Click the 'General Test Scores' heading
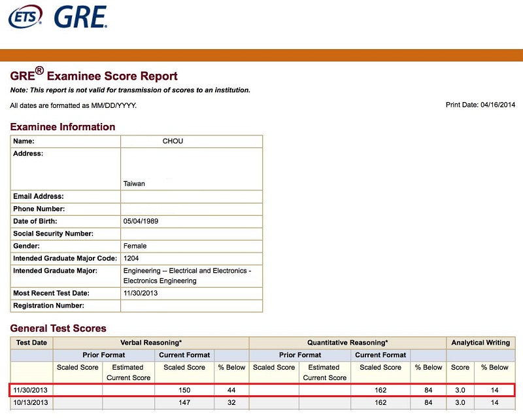This screenshot has height=420, width=523. tap(58, 328)
